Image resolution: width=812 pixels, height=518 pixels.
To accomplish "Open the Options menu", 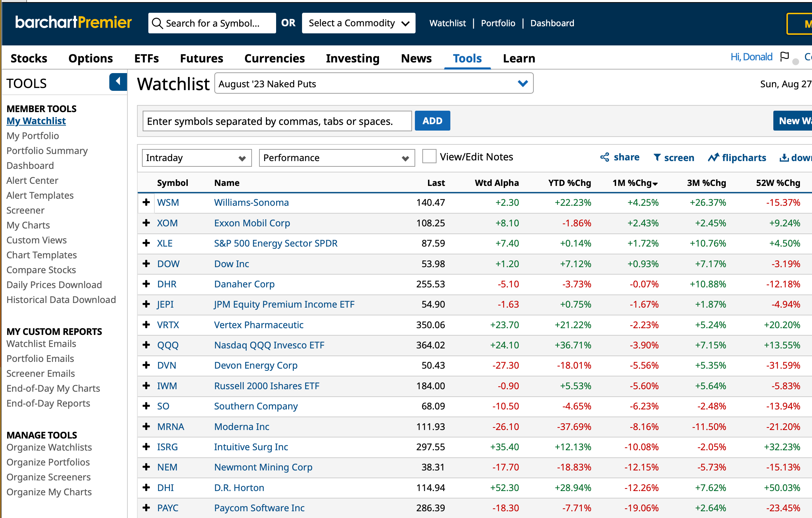I will pyautogui.click(x=90, y=58).
